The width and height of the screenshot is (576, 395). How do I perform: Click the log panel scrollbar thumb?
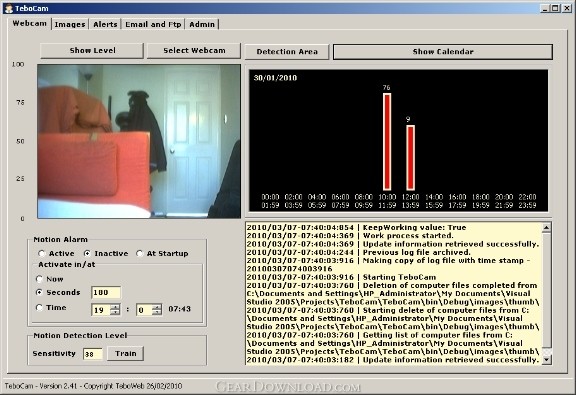pos(547,290)
